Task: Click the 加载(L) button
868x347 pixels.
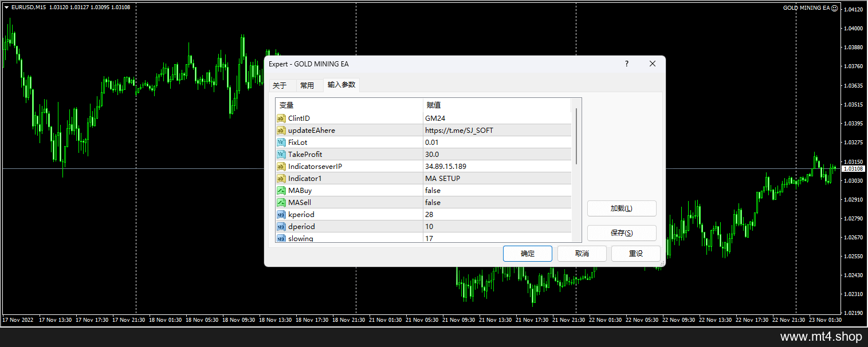Action: 622,208
